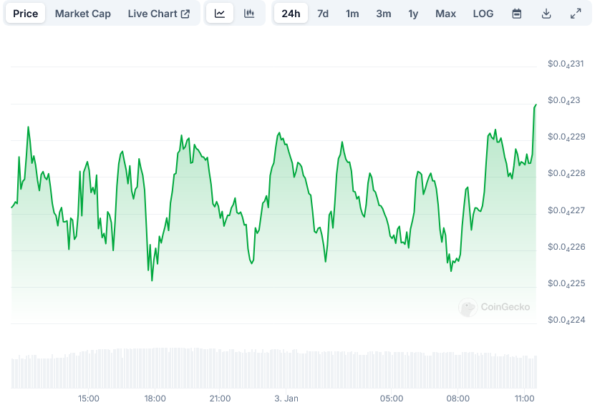Screen dimensions: 615x410
Task: Switch to the Price tab
Action: (25, 14)
